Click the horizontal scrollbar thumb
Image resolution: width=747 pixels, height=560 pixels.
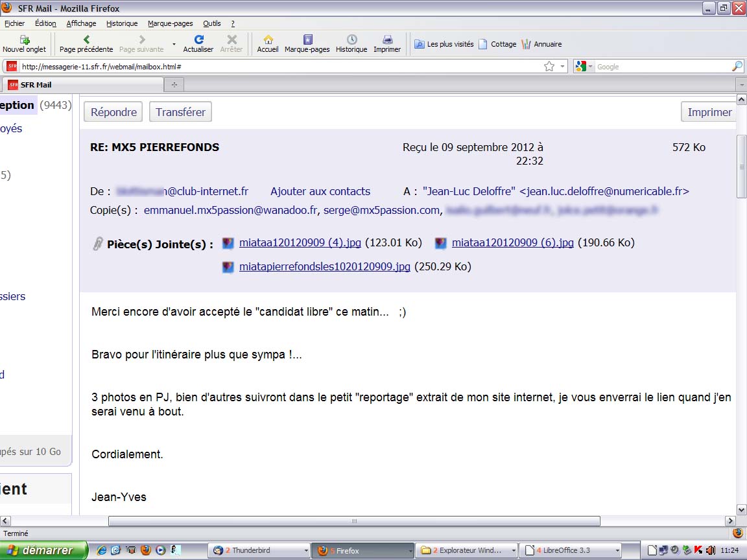coord(354,521)
